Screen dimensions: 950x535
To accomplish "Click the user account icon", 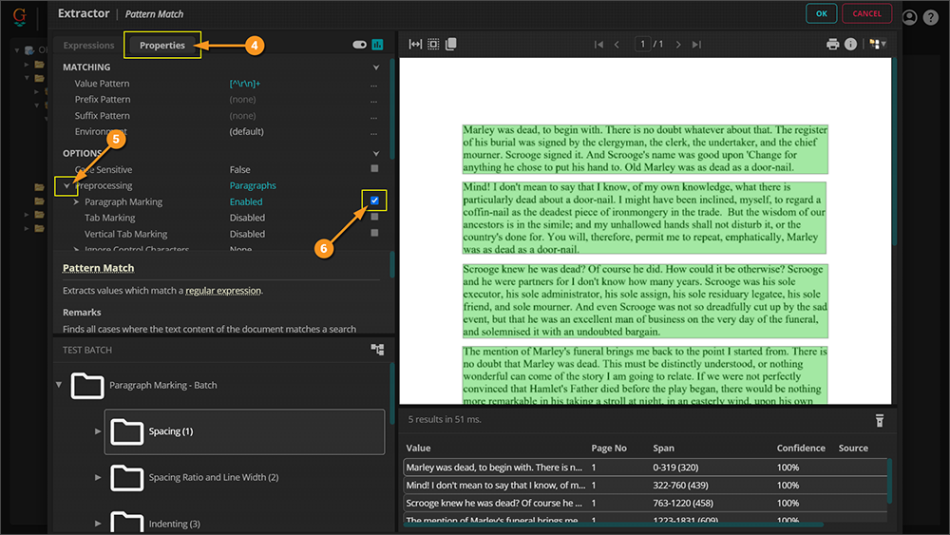I will coord(909,17).
